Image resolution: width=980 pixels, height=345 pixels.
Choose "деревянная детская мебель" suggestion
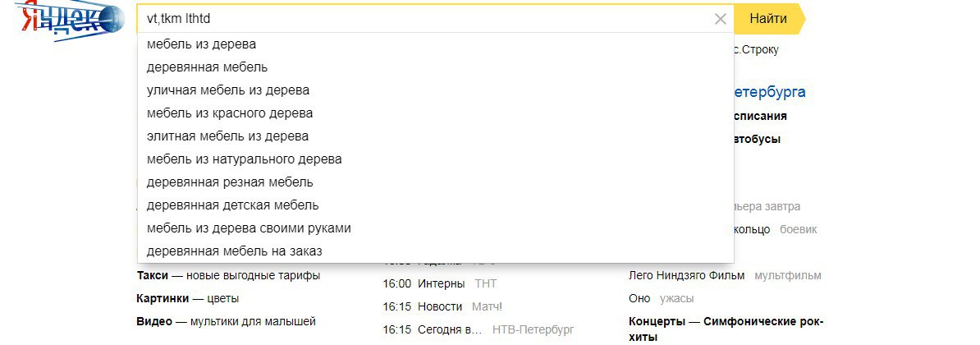232,205
